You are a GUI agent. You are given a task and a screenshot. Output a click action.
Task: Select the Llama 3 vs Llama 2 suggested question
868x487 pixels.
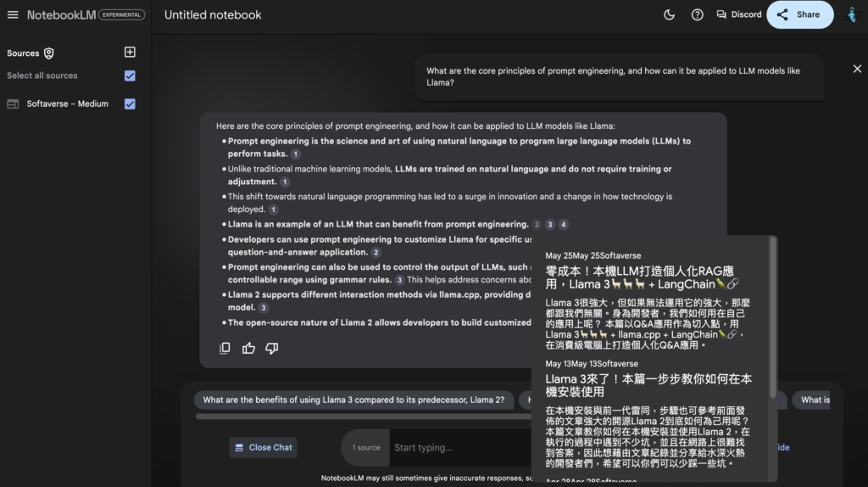pos(353,400)
